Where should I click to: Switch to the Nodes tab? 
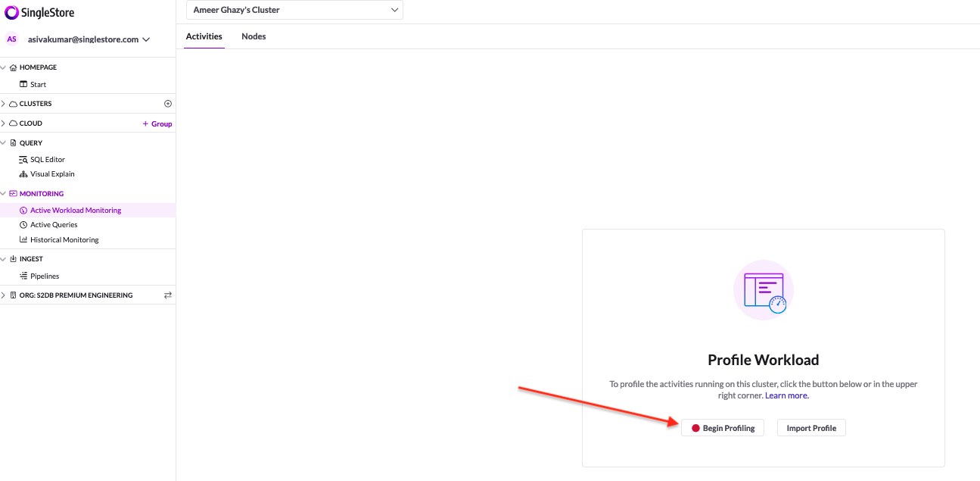[254, 36]
